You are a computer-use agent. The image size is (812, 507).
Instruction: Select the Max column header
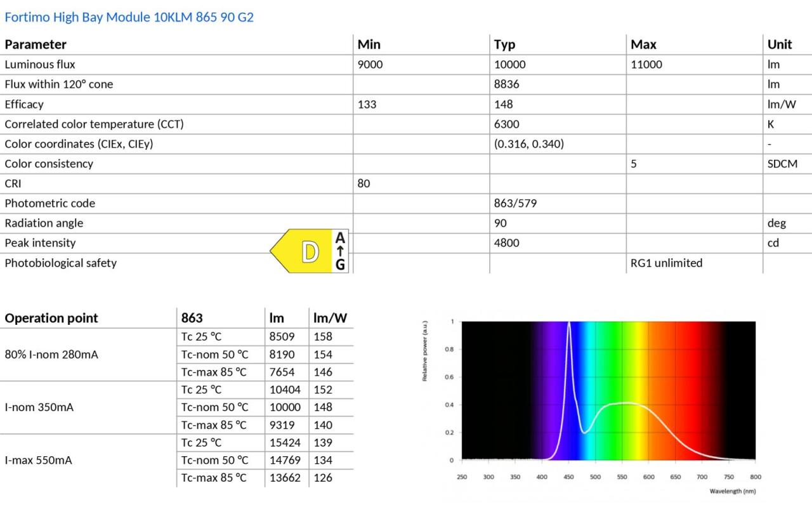(643, 44)
